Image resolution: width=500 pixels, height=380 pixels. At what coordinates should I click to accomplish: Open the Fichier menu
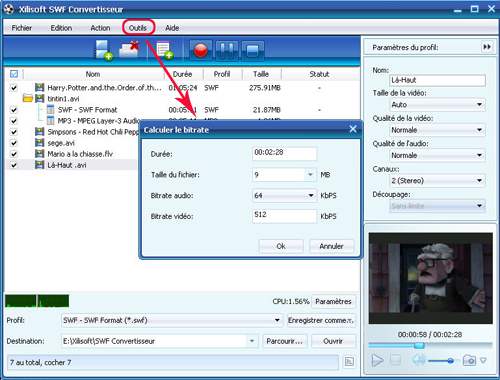coord(22,28)
